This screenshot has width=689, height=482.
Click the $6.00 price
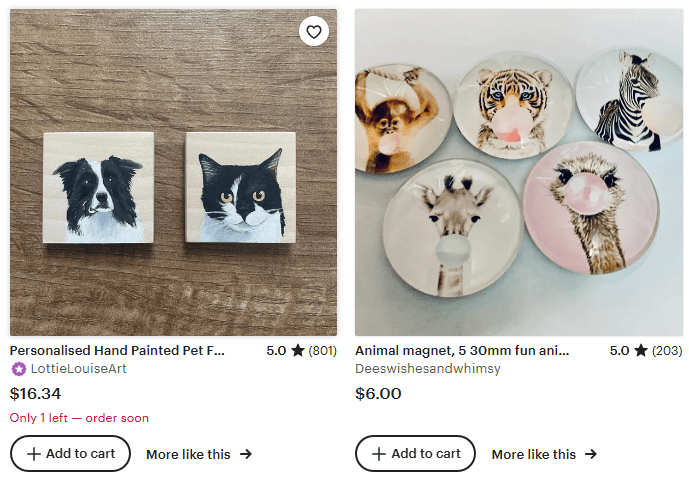[x=378, y=393]
